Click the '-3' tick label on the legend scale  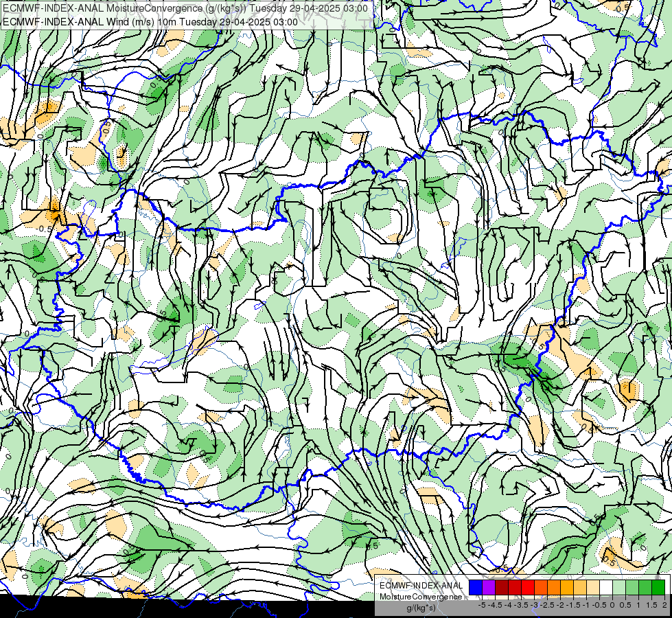tap(535, 605)
